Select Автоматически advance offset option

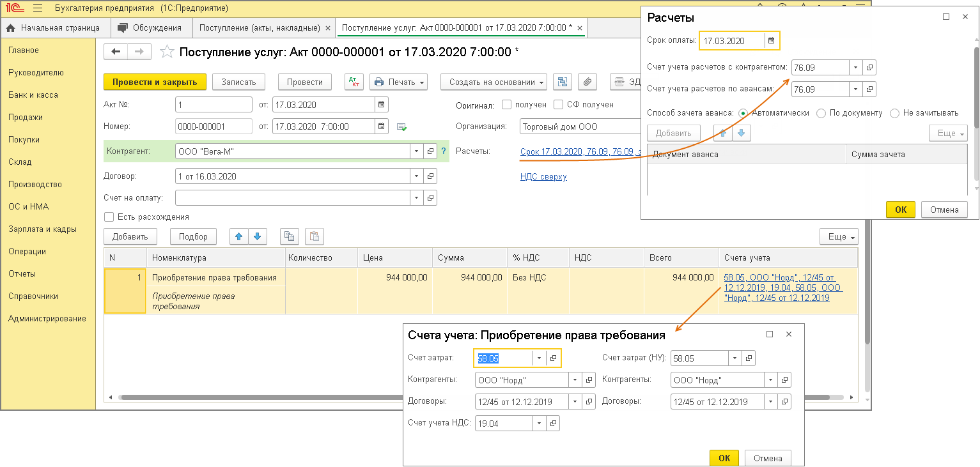tap(743, 113)
